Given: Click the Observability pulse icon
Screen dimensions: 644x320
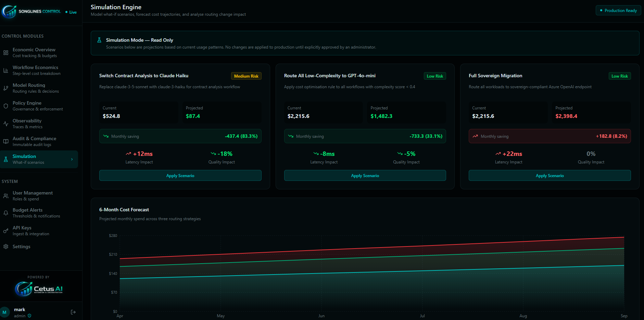Looking at the screenshot, I should point(6,124).
